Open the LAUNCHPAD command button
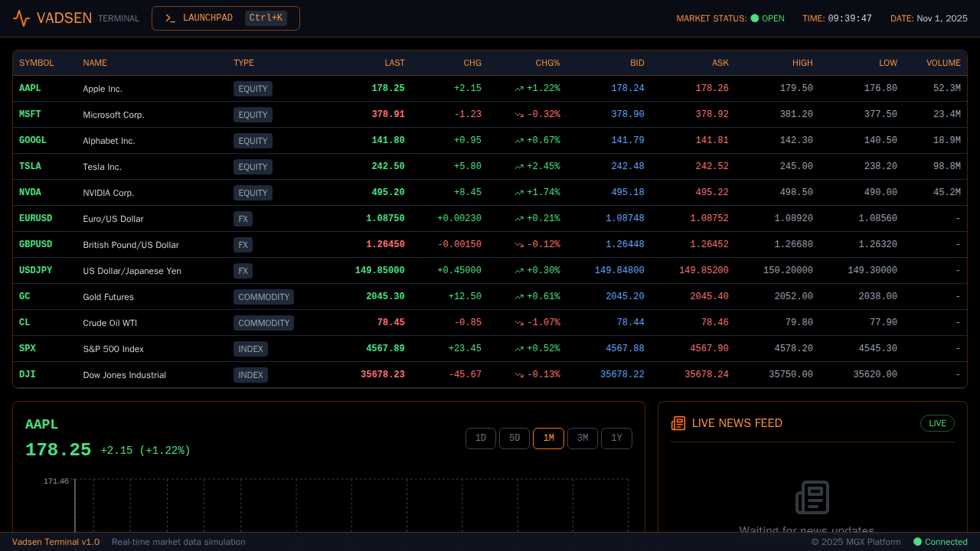 [226, 18]
